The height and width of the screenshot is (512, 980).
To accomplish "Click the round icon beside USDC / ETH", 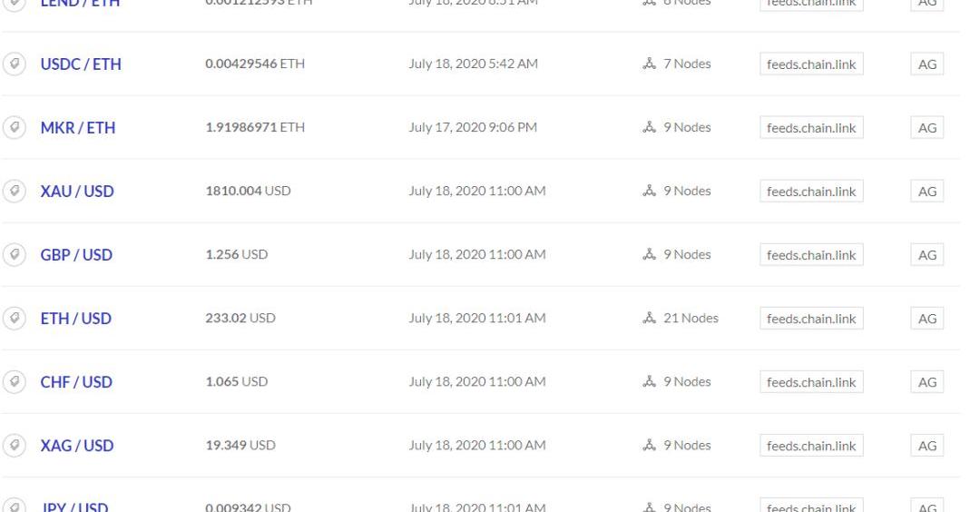I will point(14,64).
